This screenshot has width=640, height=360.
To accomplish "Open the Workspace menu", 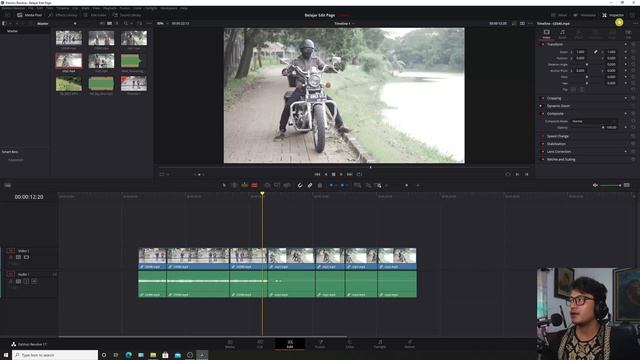I will click(x=169, y=8).
